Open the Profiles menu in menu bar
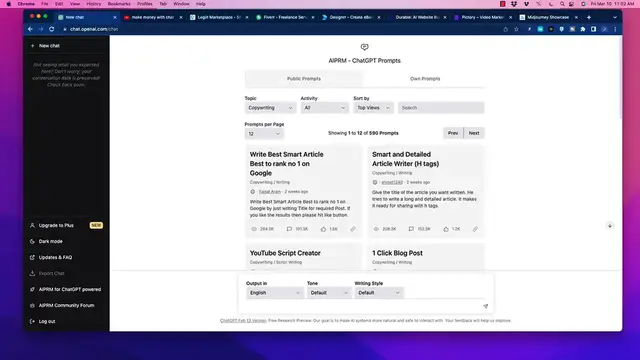The width and height of the screenshot is (640, 360). pyautogui.click(x=144, y=4)
